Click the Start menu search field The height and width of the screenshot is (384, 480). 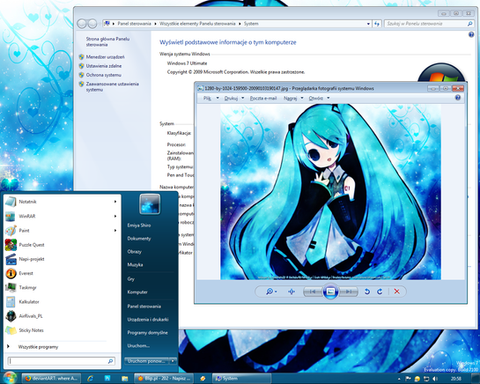coord(61,361)
